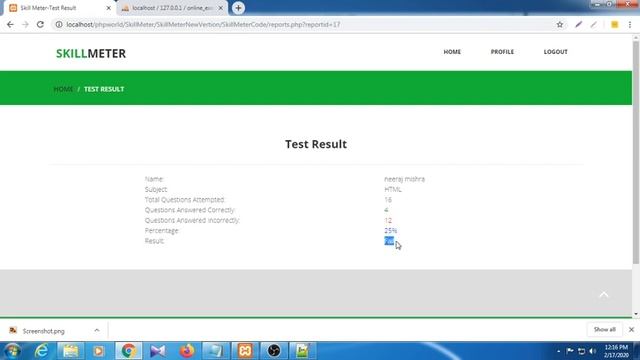640x360 pixels.
Task: Click the Questions Answered Incorrectly label
Action: [x=192, y=220]
